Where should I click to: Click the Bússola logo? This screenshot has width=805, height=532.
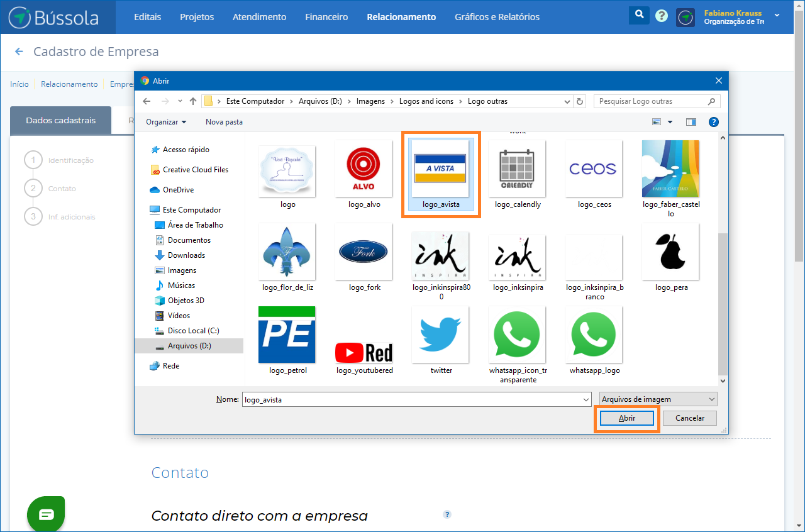point(53,17)
